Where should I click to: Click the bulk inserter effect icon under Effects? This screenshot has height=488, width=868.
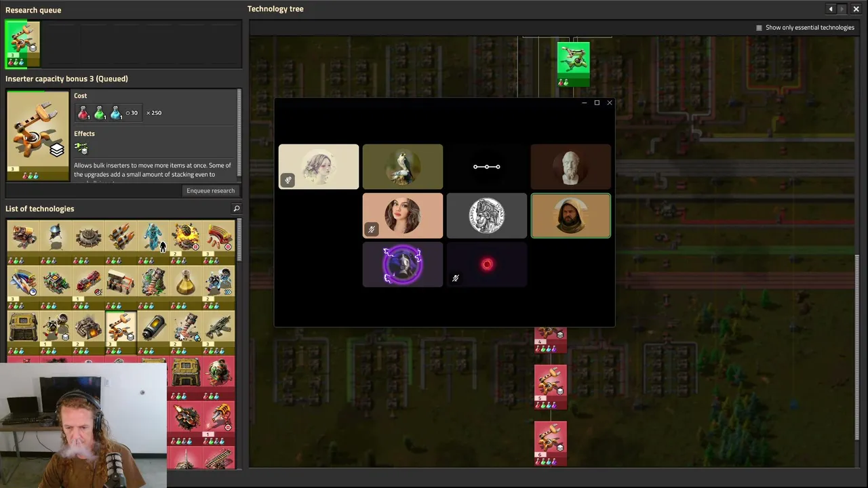point(81,148)
